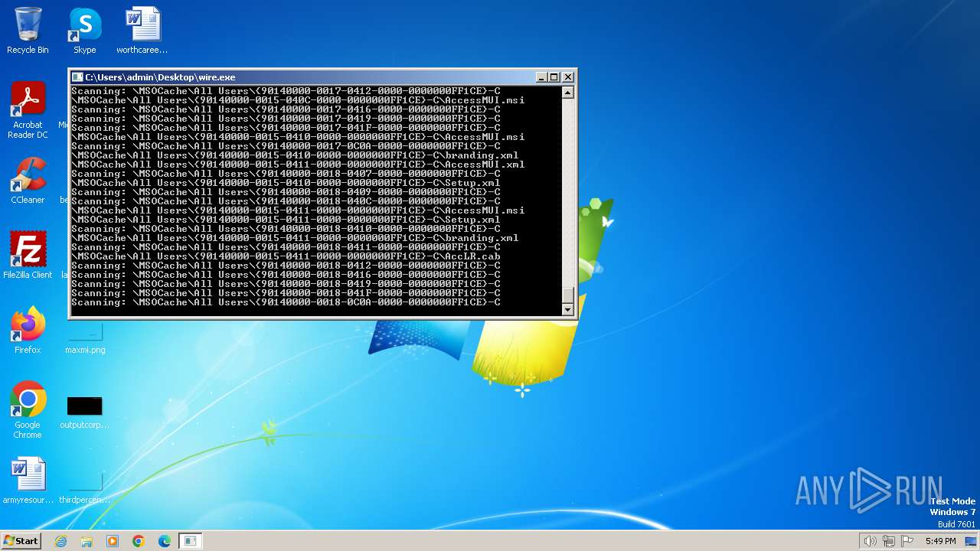Open Windows Media Player taskbar icon
The height and width of the screenshot is (551, 980).
click(x=113, y=541)
